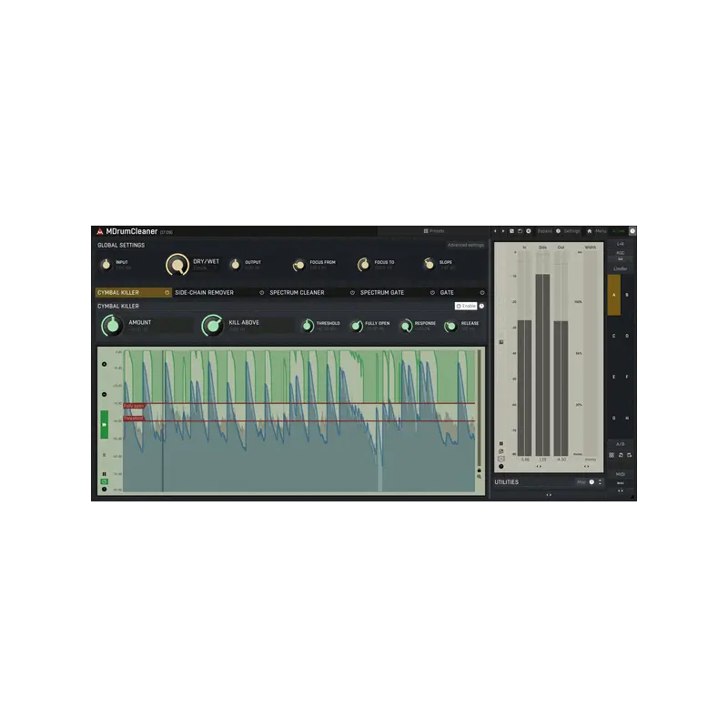This screenshot has width=728, height=728.
Task: Toggle Cymbal Killer tab power icon
Action: coord(167,292)
